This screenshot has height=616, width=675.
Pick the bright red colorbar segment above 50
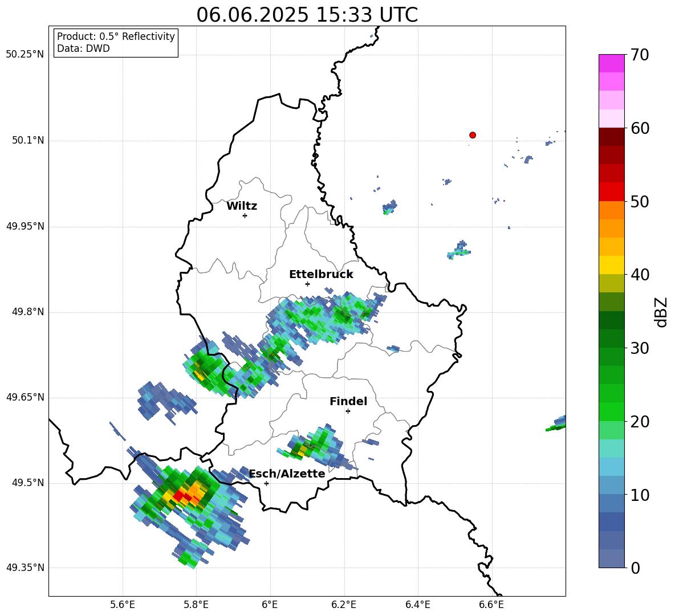611,192
